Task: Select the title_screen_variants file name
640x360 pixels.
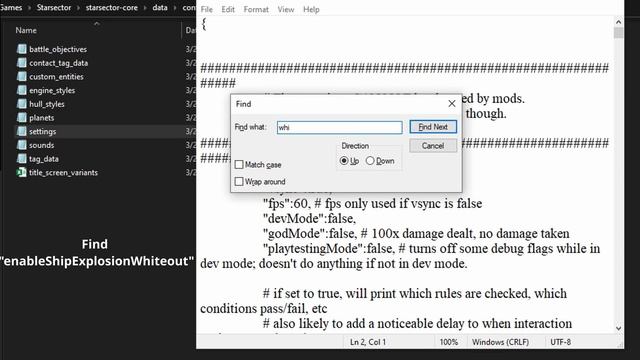Action: click(x=63, y=172)
